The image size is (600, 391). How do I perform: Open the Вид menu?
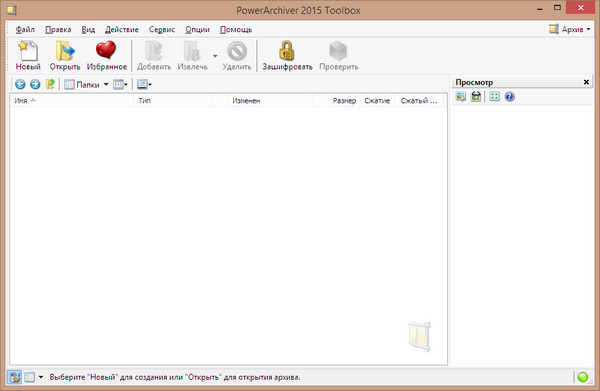pyautogui.click(x=88, y=29)
